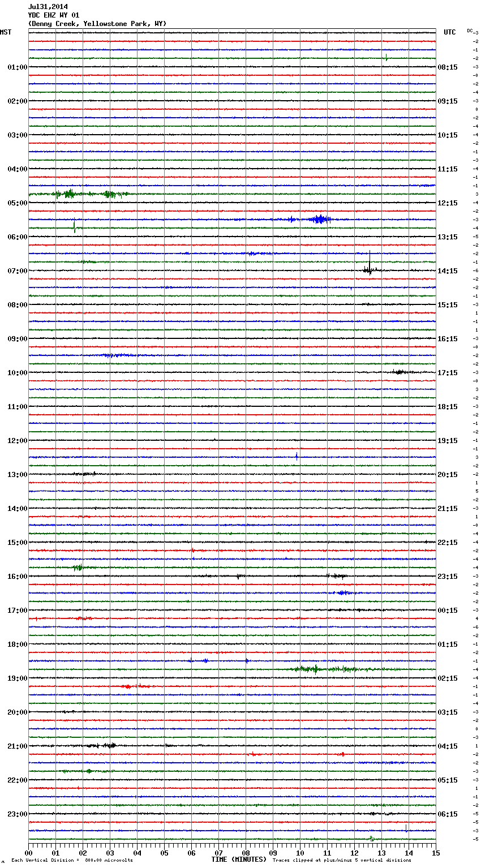Select the 08:00 MST time label

coord(18,305)
